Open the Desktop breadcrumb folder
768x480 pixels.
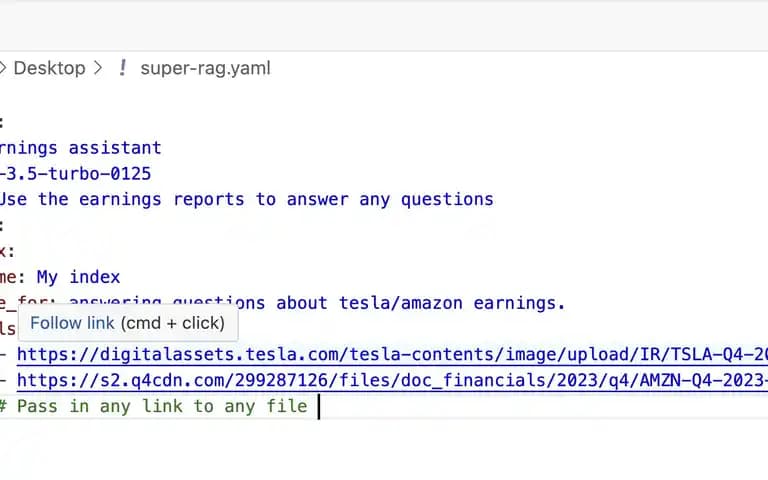(49, 68)
